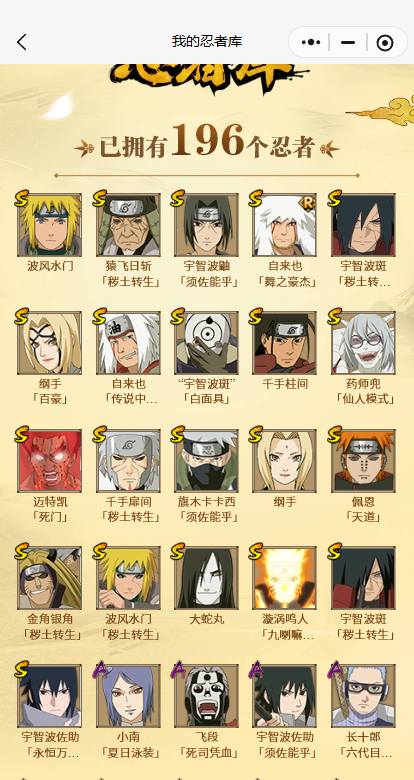The height and width of the screenshot is (780, 414).
Task: Open the 旗木卡卡西「须佐能乎」portrait
Action: [x=207, y=461]
